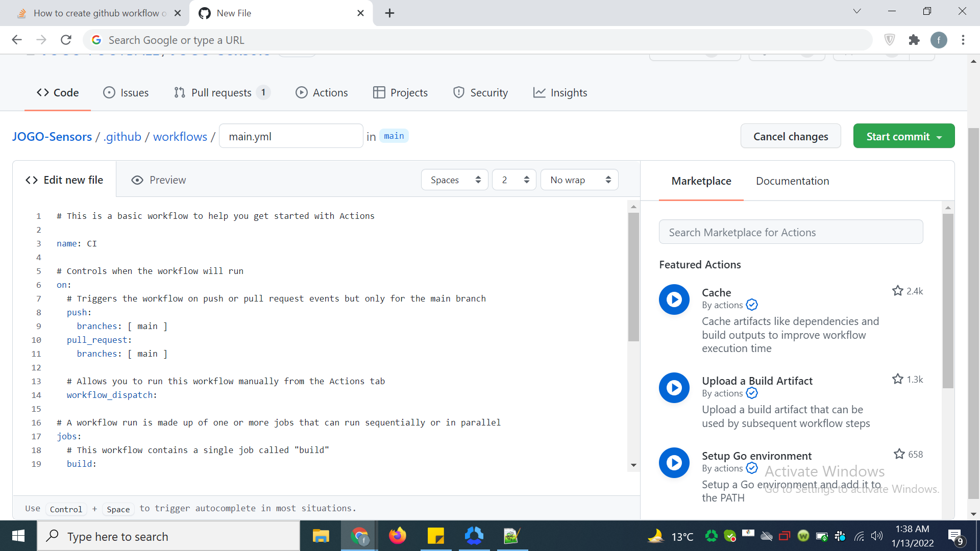Viewport: 980px width, 551px height.
Task: Reload the page with the refresh icon
Action: click(66, 40)
